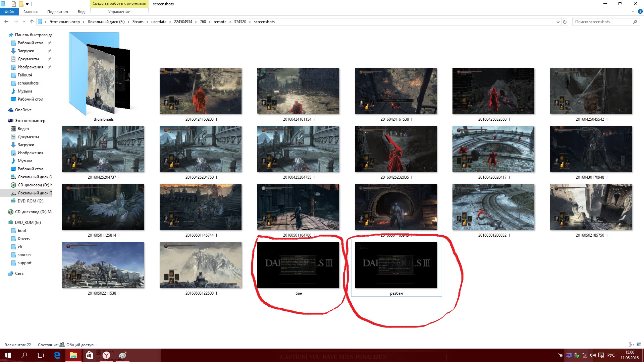Click the properties quick access toolbar icon
The width and height of the screenshot is (644, 362).
click(x=14, y=4)
